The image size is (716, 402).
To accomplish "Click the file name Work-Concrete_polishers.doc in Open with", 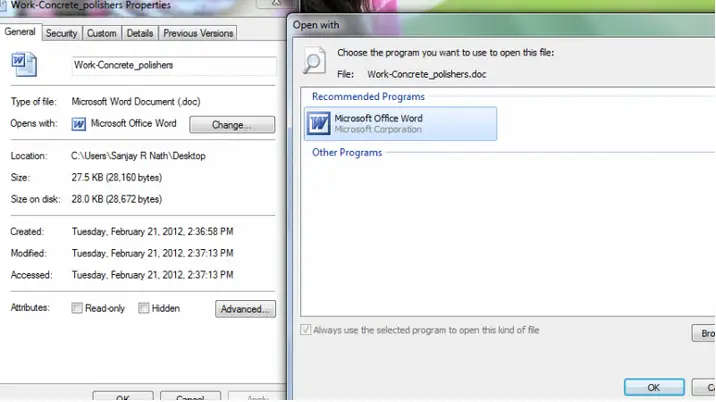I will coord(426,74).
